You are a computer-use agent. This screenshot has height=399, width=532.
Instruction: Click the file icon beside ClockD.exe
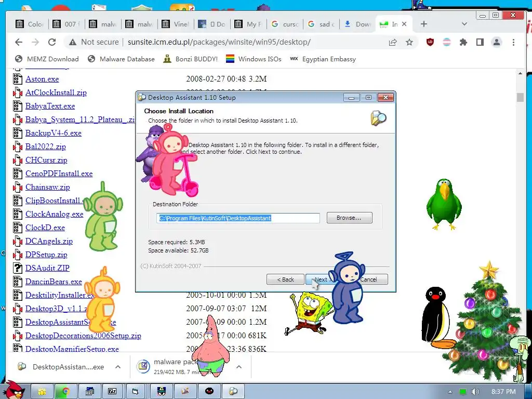[18, 228]
